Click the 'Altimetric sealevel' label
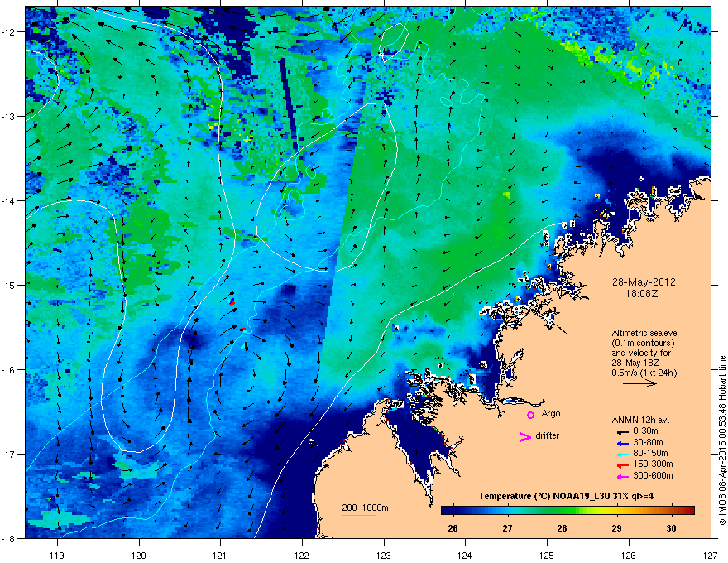 645,333
